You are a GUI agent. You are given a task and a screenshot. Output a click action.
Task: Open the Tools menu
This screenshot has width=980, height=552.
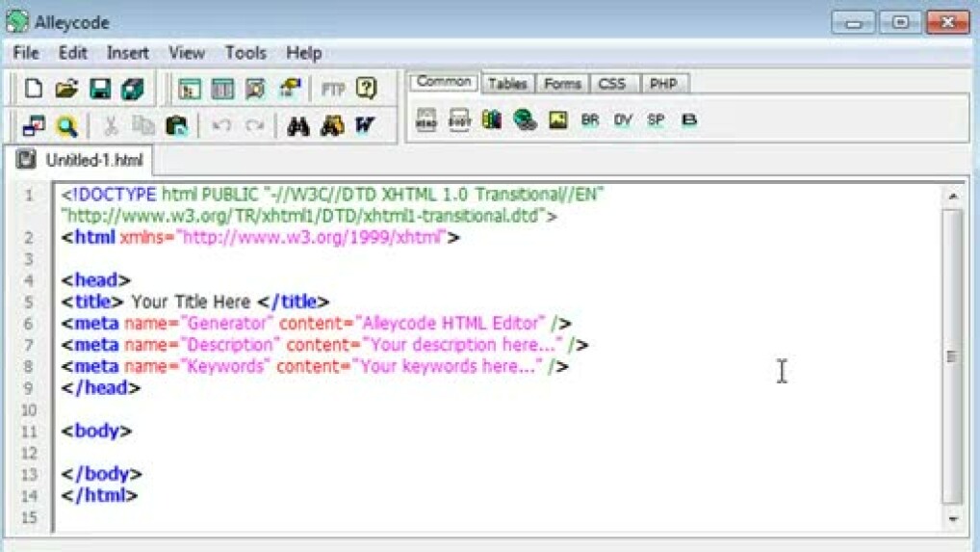(x=245, y=53)
